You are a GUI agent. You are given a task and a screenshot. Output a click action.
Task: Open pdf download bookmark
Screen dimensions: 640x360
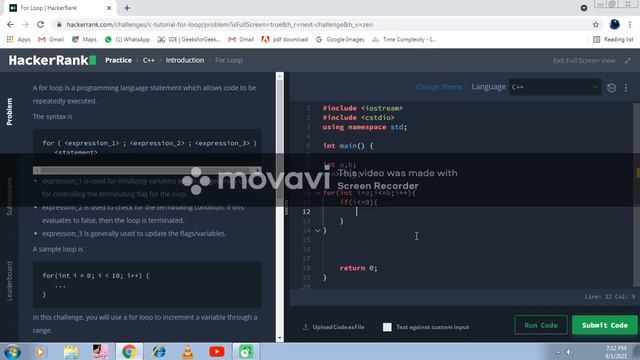[284, 39]
